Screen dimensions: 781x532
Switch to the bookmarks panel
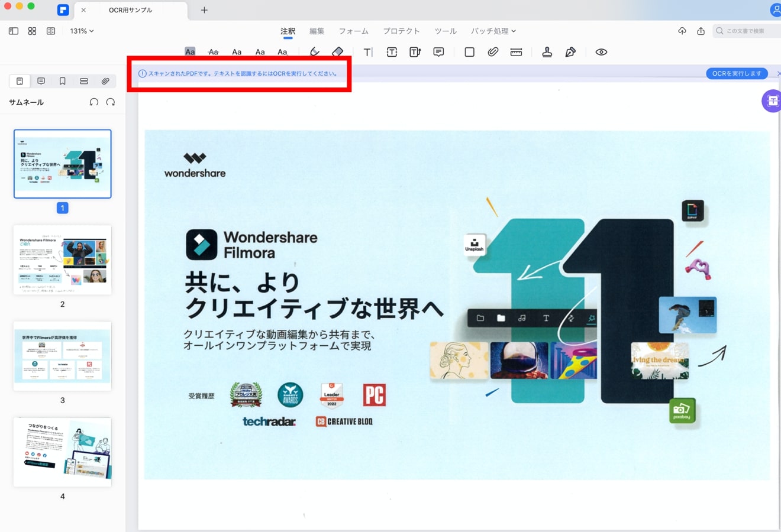(x=62, y=81)
